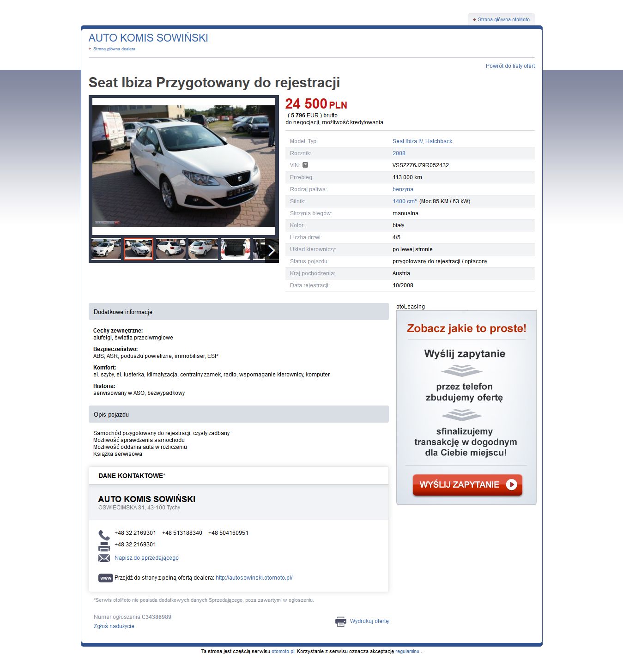Click the gearbox value manualna
Viewport: 623px width, 672px height.
[405, 213]
